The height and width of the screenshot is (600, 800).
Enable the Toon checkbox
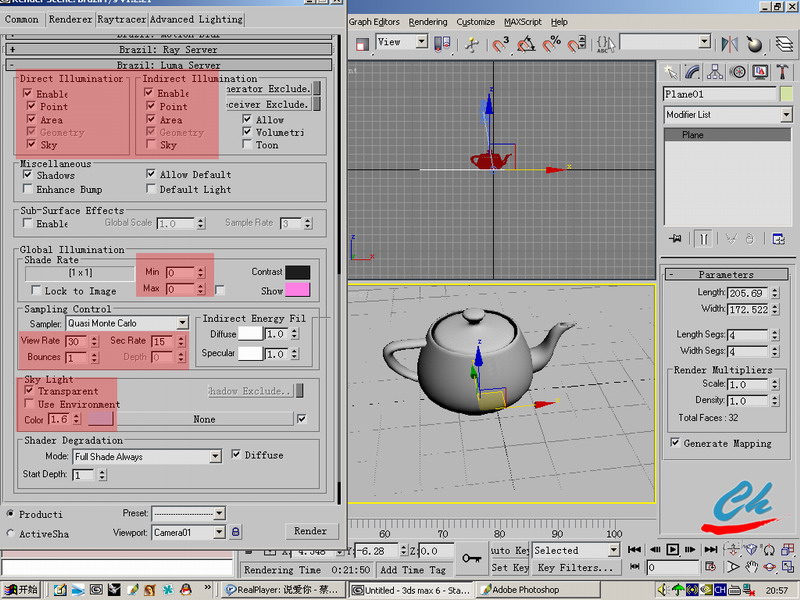pyautogui.click(x=247, y=144)
